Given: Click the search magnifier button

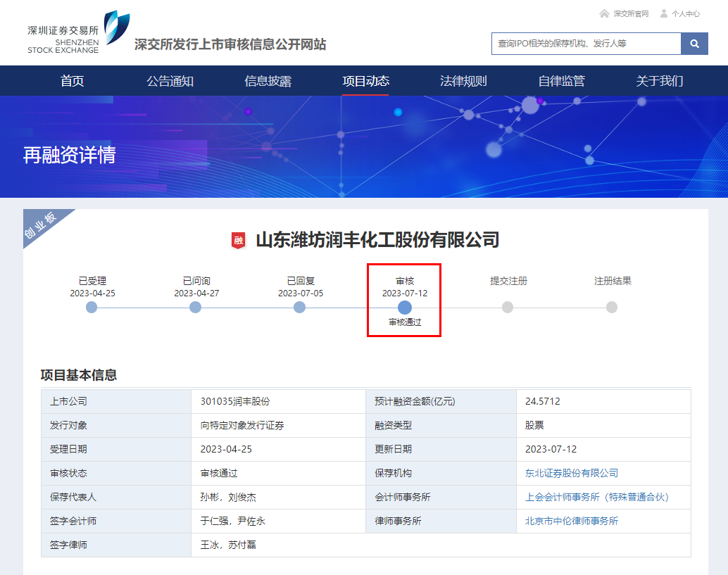Looking at the screenshot, I should pyautogui.click(x=694, y=44).
